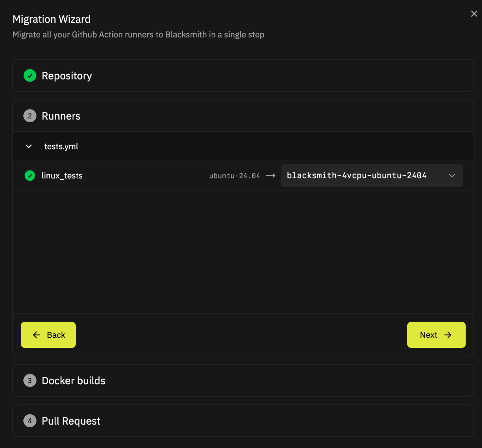Screen dimensions: 482x448
Task: Proceed with the Next button
Action: click(x=436, y=335)
